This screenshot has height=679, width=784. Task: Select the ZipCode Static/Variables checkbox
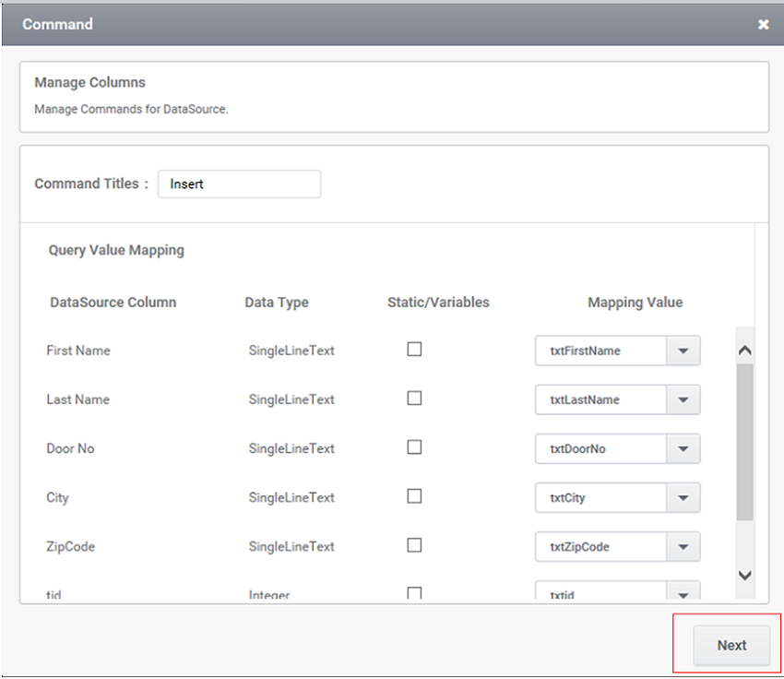click(x=414, y=545)
